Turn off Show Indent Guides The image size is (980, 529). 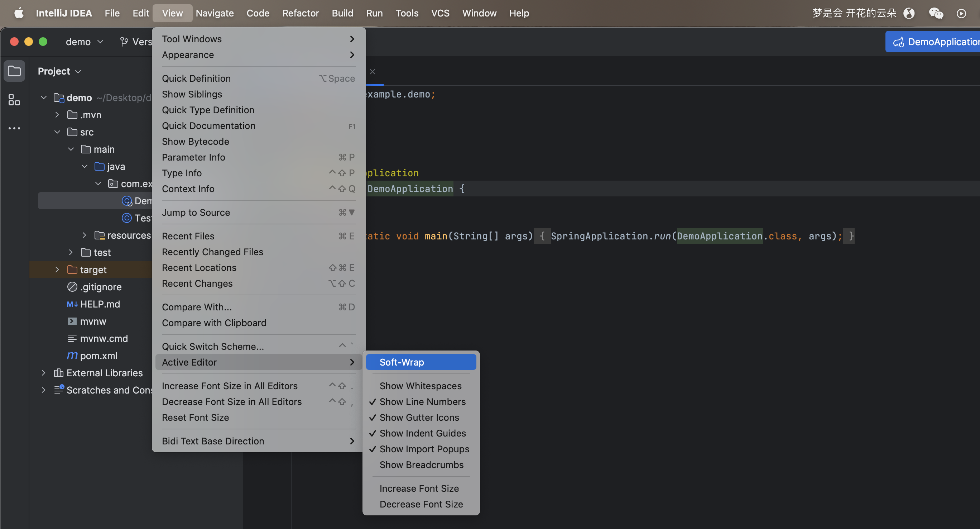[x=422, y=433]
